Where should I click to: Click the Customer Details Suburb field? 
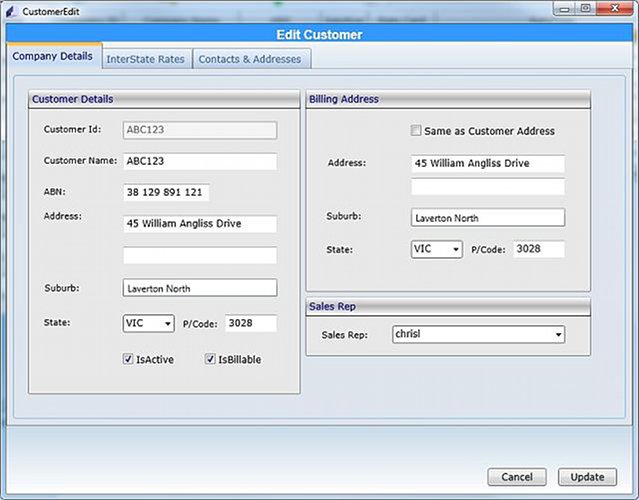200,288
